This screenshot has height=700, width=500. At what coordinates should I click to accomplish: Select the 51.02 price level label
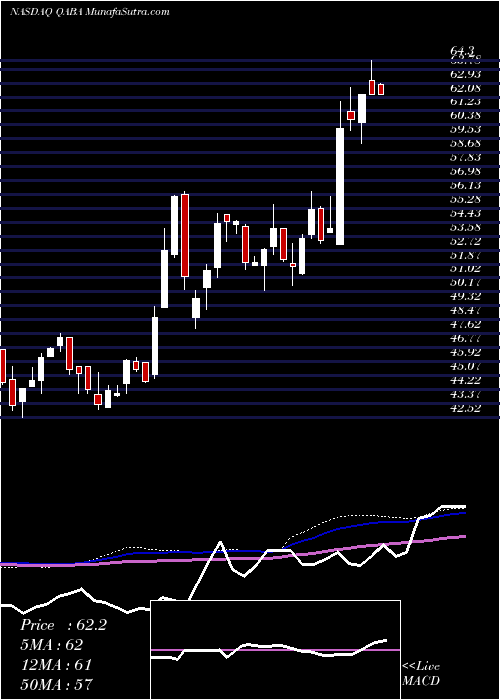[x=465, y=268]
